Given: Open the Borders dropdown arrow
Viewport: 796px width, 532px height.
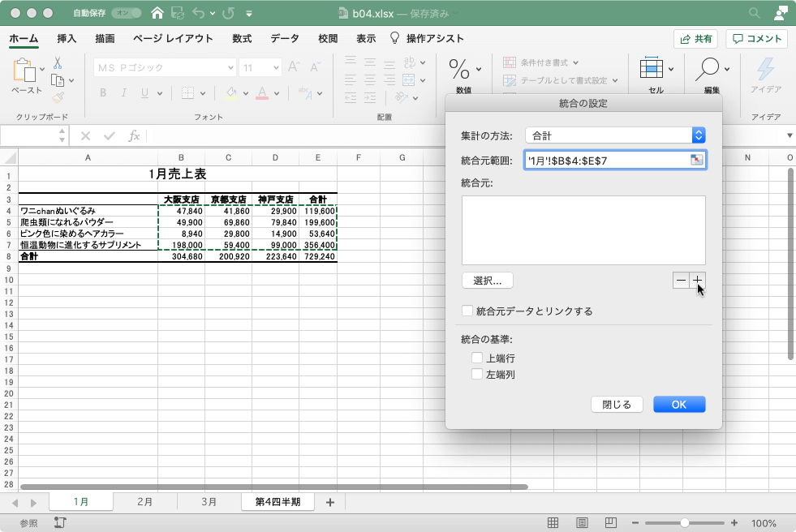Looking at the screenshot, I should [203, 93].
